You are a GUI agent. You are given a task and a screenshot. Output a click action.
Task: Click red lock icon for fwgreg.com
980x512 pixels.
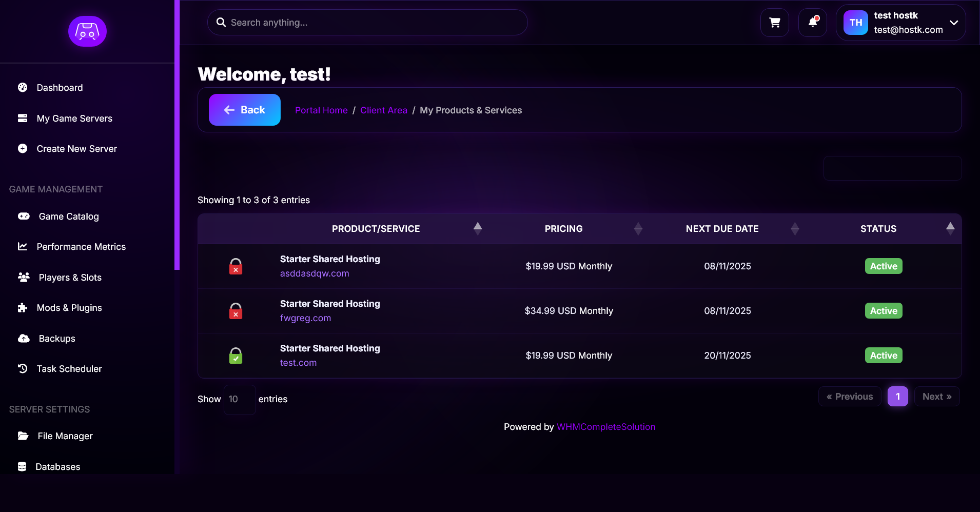pos(236,311)
